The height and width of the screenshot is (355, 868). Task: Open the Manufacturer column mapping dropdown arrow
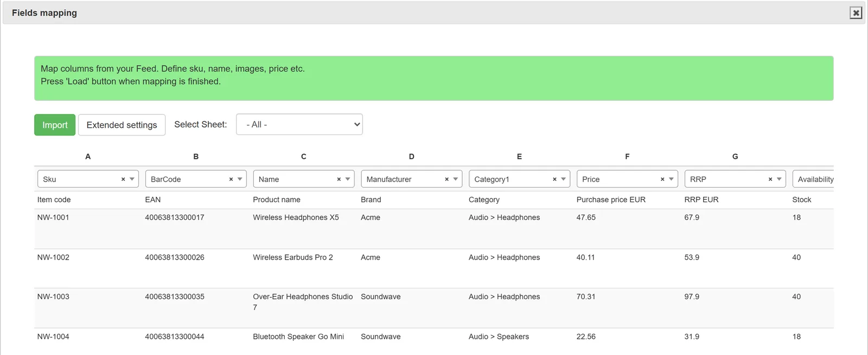[x=456, y=179]
